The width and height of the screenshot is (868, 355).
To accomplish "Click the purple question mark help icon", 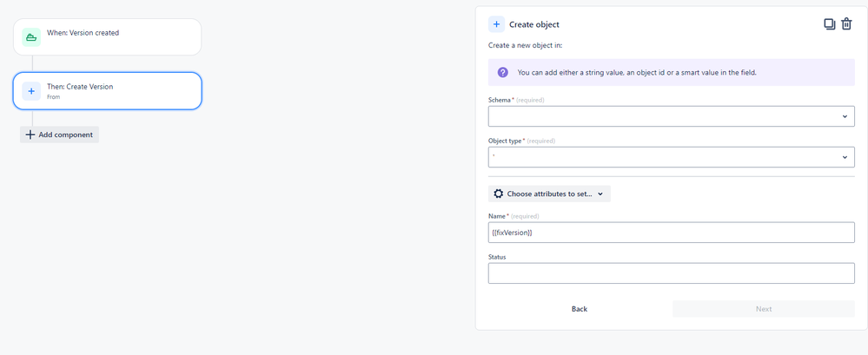I will coord(503,72).
